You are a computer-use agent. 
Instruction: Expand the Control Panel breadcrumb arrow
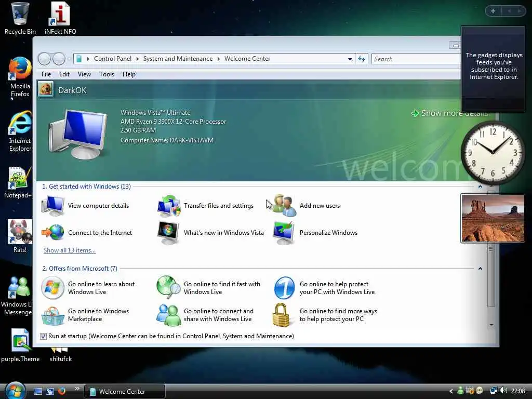click(x=137, y=59)
